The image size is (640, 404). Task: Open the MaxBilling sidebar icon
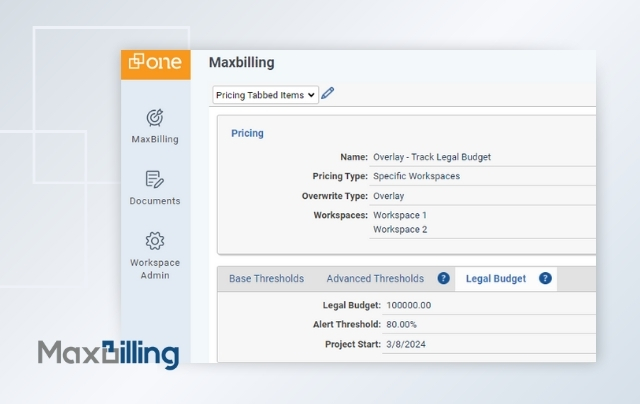[155, 118]
